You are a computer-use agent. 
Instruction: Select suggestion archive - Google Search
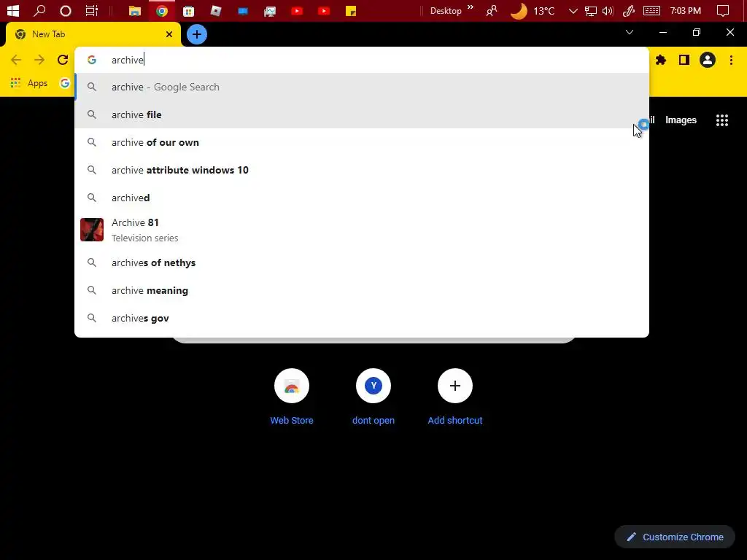(362, 87)
